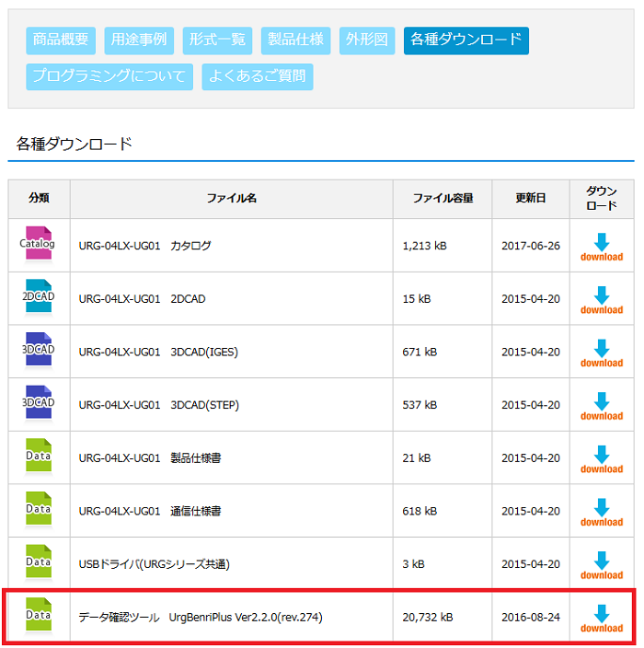Open the 商品概要 tab
644x648 pixels.
pos(61,40)
